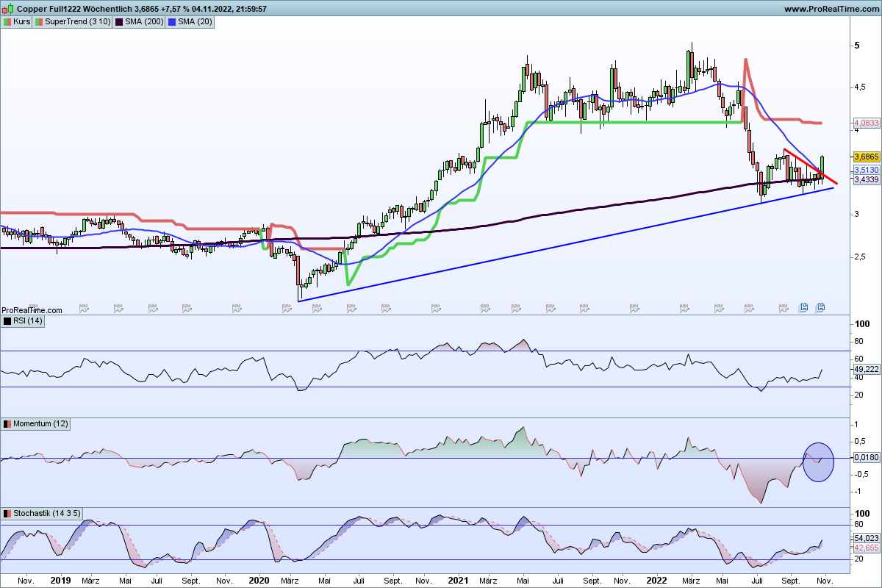Viewport: 882px width, 588px height.
Task: Click the black square icon next to RSI (14)
Action: click(7, 321)
